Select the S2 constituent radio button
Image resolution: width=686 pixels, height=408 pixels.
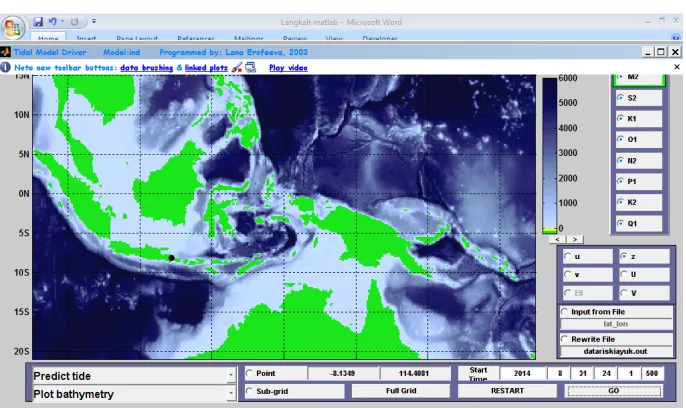620,98
